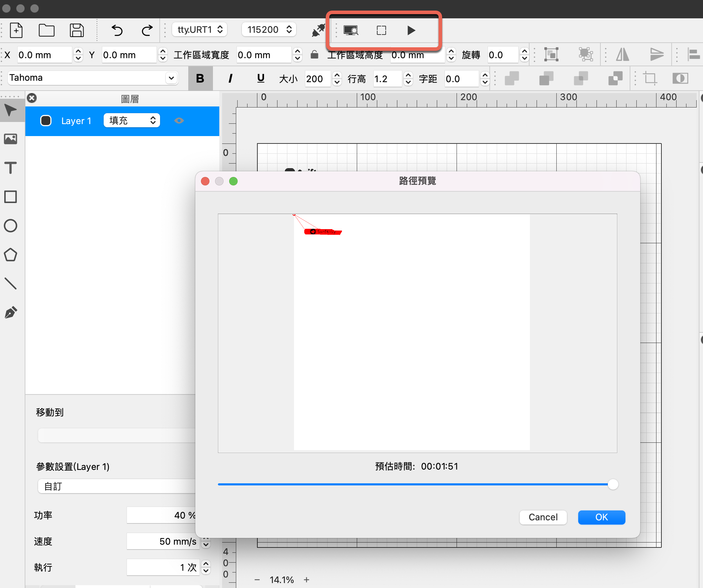The image size is (703, 588).
Task: Click the Insert Image tool
Action: (11, 139)
